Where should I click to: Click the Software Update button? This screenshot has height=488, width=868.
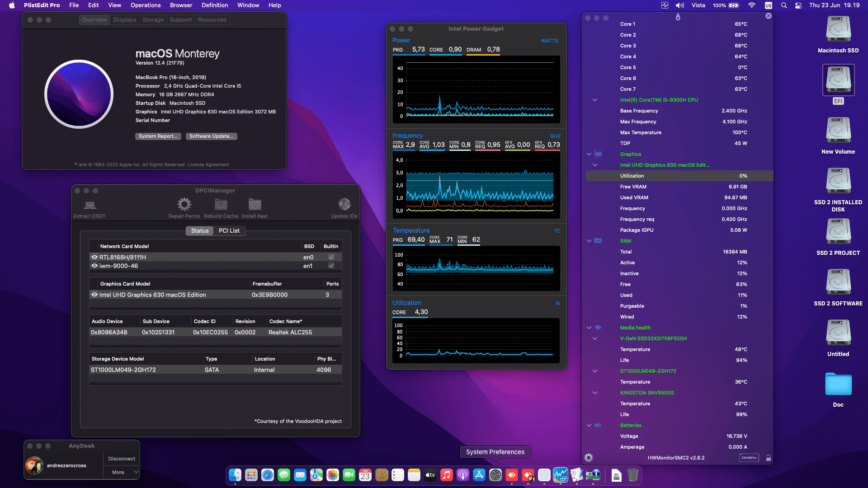point(211,136)
